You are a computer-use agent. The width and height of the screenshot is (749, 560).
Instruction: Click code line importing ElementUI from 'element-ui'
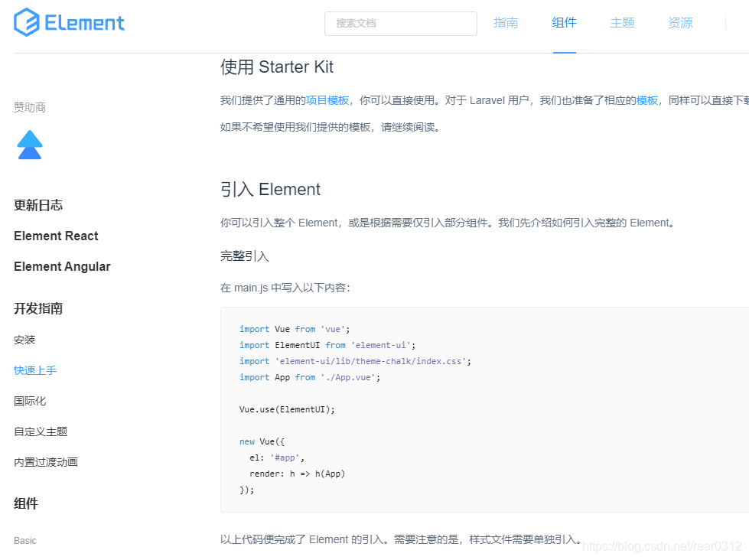coord(327,345)
